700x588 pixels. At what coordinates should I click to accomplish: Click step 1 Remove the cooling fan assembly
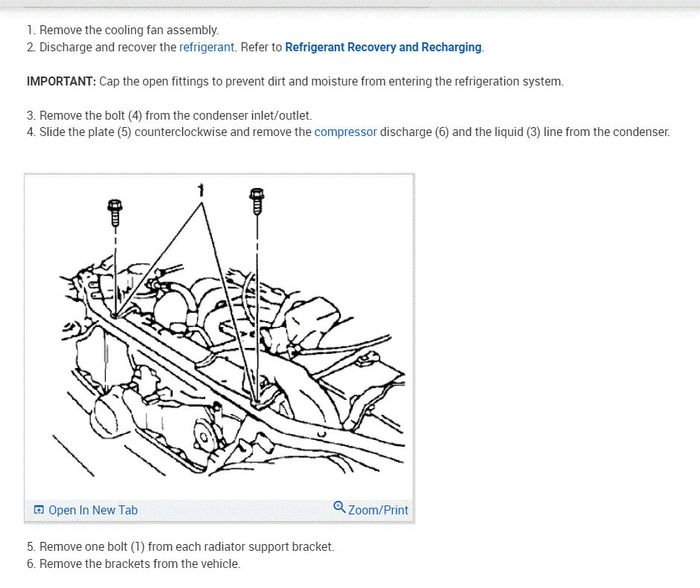[x=123, y=30]
